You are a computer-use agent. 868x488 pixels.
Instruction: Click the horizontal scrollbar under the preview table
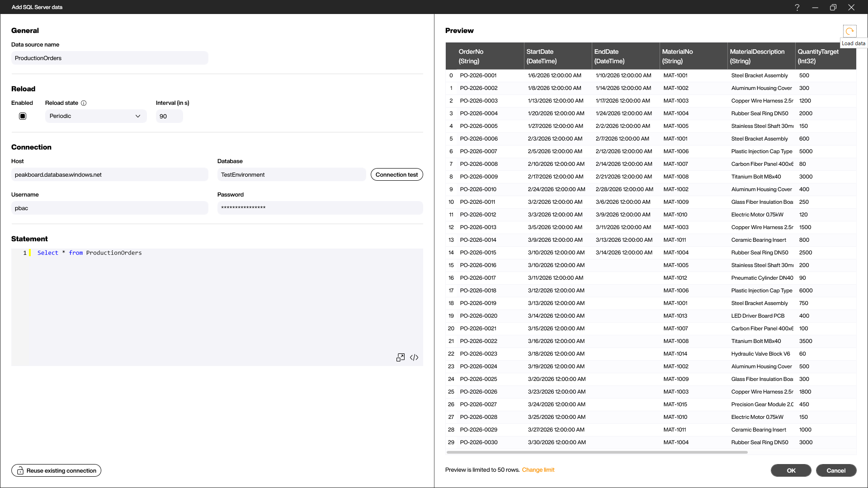[597, 452]
